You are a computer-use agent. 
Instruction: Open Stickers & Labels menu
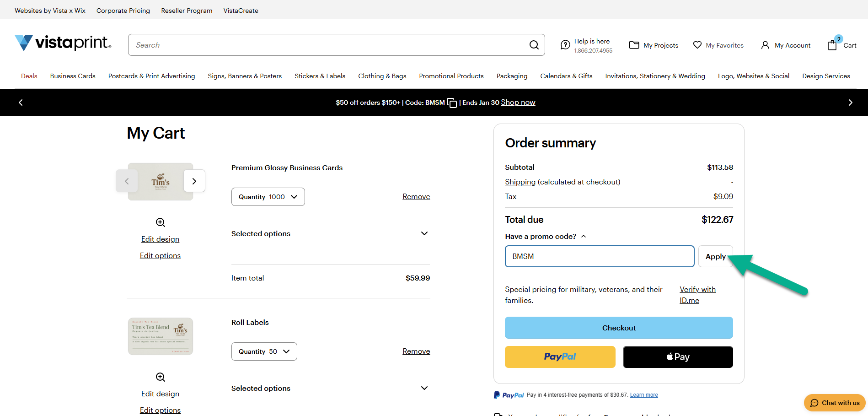click(x=320, y=76)
